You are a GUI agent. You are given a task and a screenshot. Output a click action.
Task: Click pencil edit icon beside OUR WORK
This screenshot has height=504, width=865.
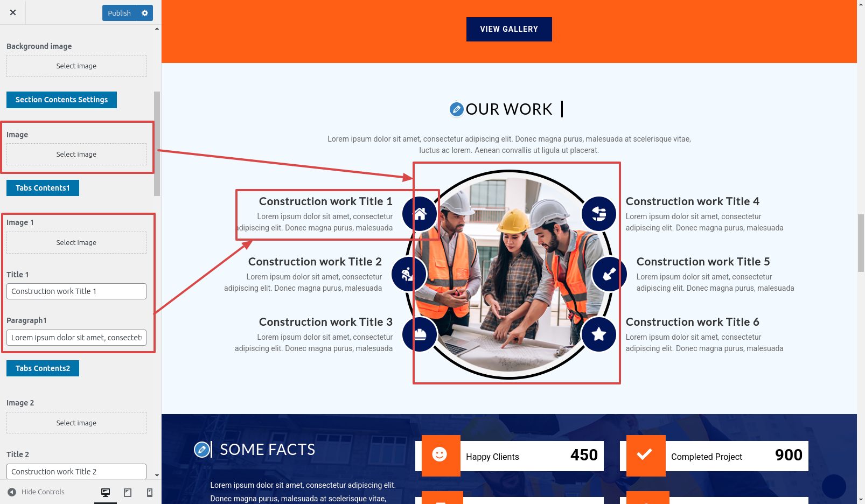click(457, 110)
